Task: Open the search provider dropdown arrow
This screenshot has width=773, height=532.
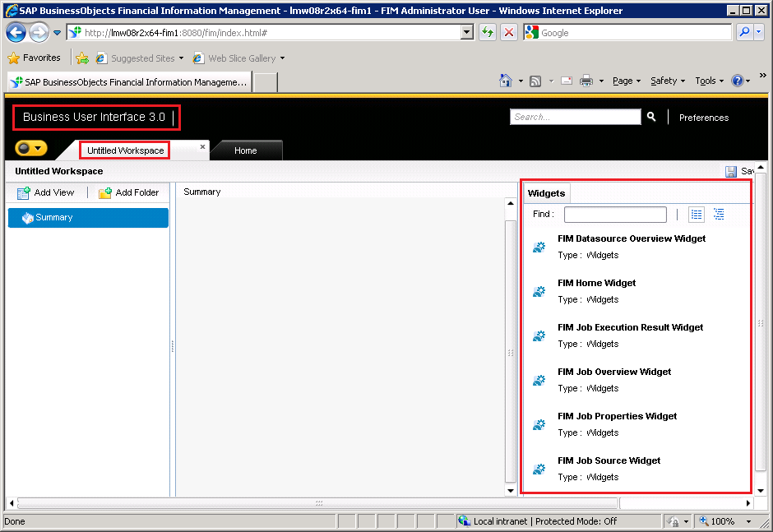Action: point(759,33)
